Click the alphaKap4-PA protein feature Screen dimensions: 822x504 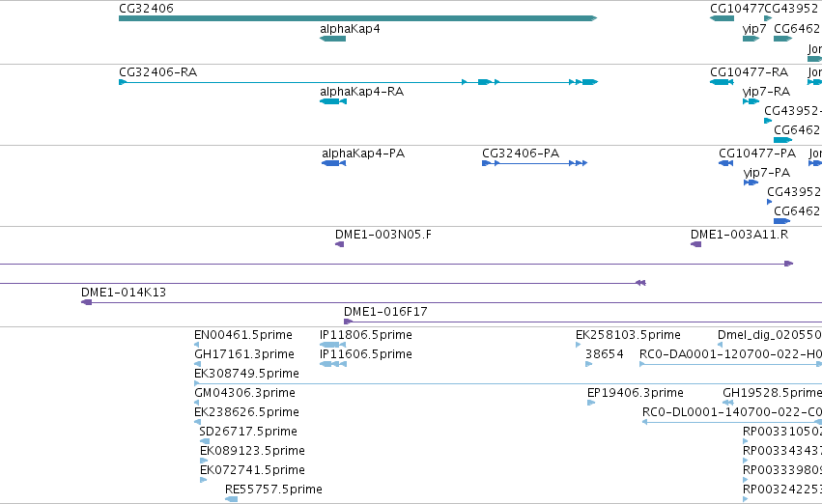(334, 163)
